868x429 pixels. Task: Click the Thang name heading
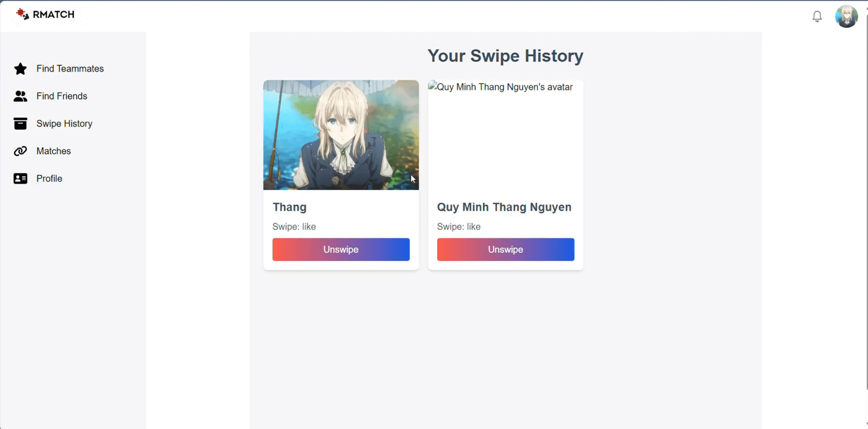point(289,207)
